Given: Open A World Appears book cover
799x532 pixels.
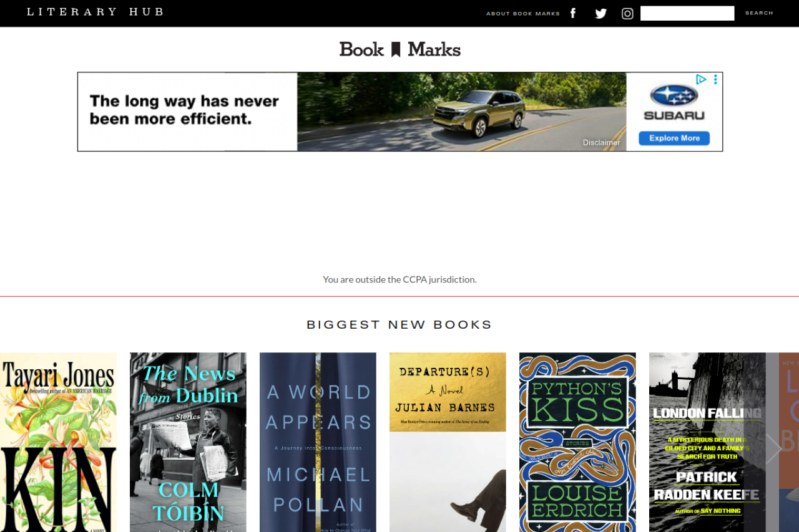Looking at the screenshot, I should point(318,442).
